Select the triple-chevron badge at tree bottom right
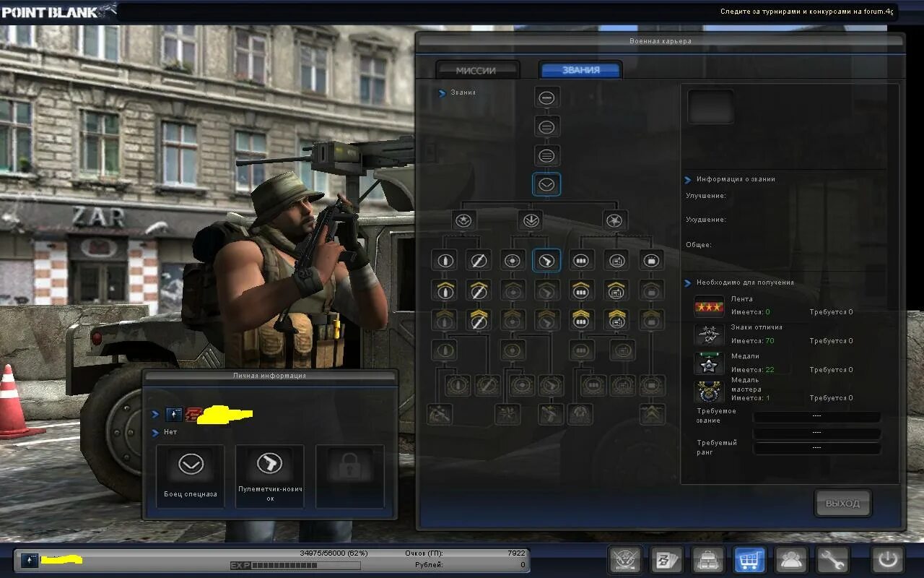Viewport: 924px width, 578px height. tap(652, 413)
